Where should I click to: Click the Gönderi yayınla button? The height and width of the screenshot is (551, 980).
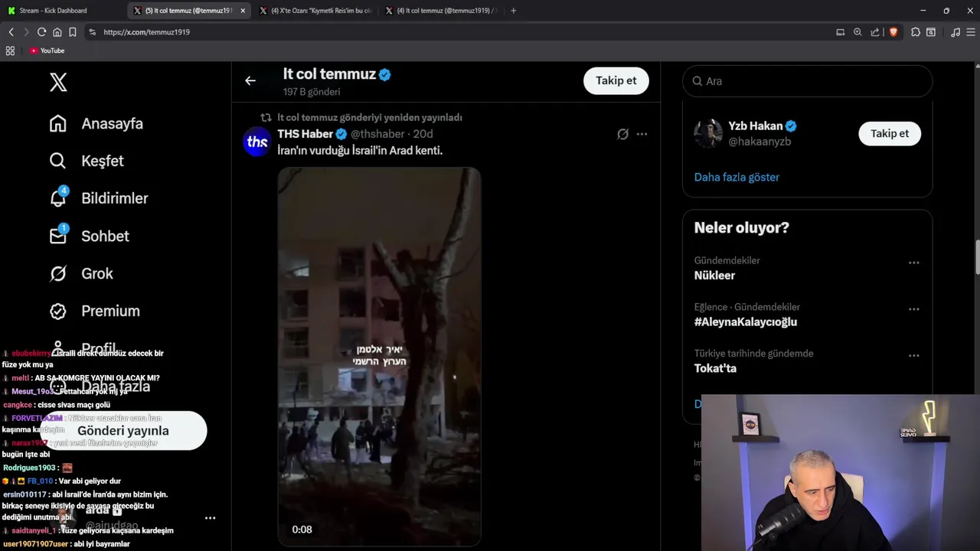(x=123, y=430)
